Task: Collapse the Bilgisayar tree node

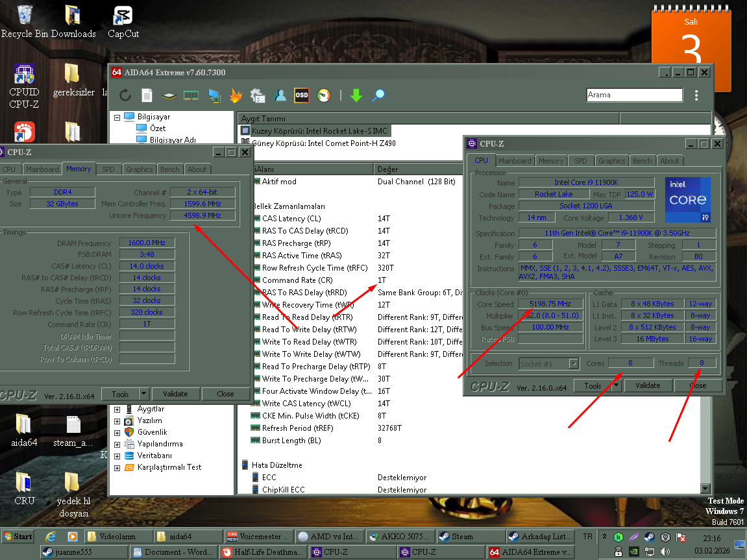Action: (117, 117)
